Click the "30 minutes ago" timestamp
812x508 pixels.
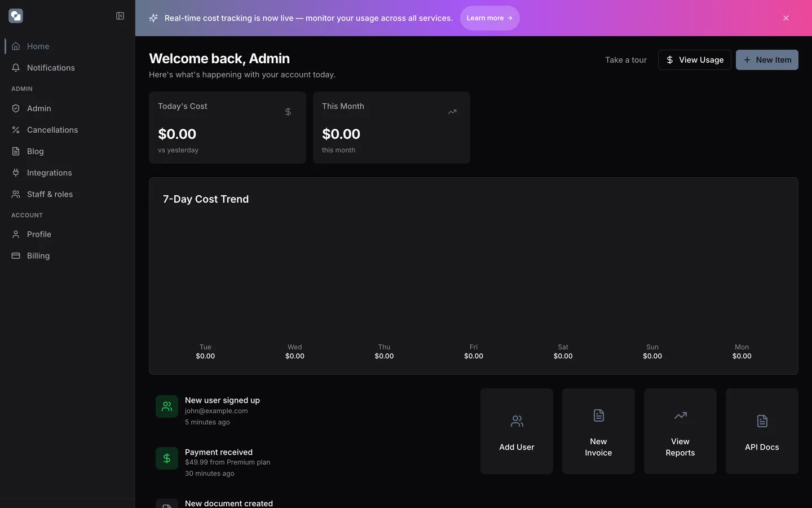coord(210,474)
